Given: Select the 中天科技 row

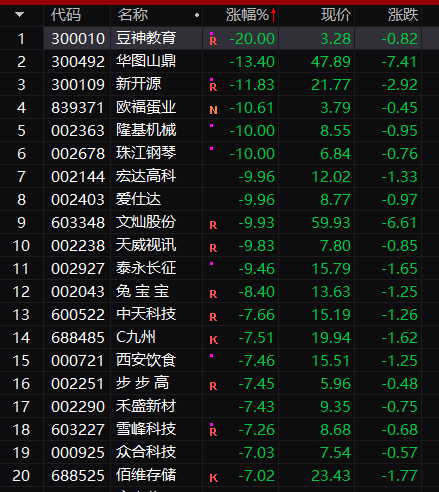Looking at the screenshot, I should (x=219, y=315).
